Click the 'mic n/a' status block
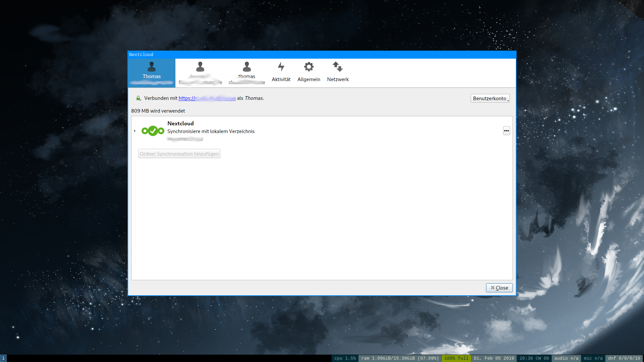The width and height of the screenshot is (644, 362). coord(593,358)
